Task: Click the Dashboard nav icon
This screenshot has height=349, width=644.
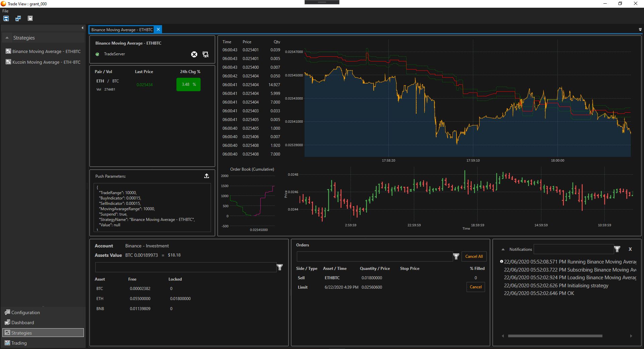Action: pyautogui.click(x=7, y=322)
